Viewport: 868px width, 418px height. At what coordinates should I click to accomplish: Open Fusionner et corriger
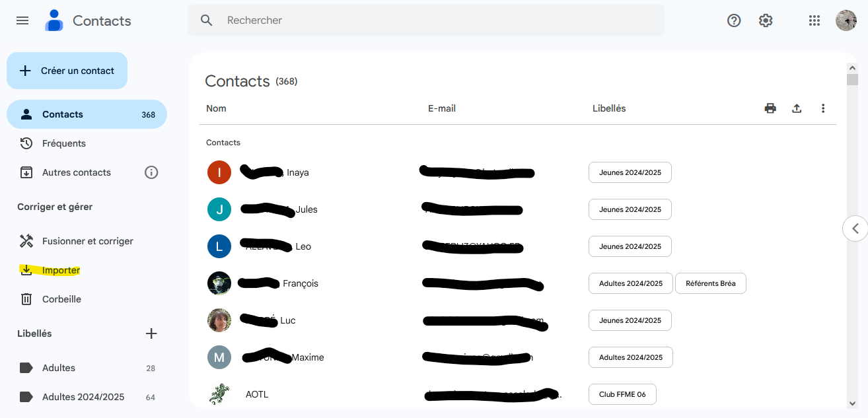(87, 241)
